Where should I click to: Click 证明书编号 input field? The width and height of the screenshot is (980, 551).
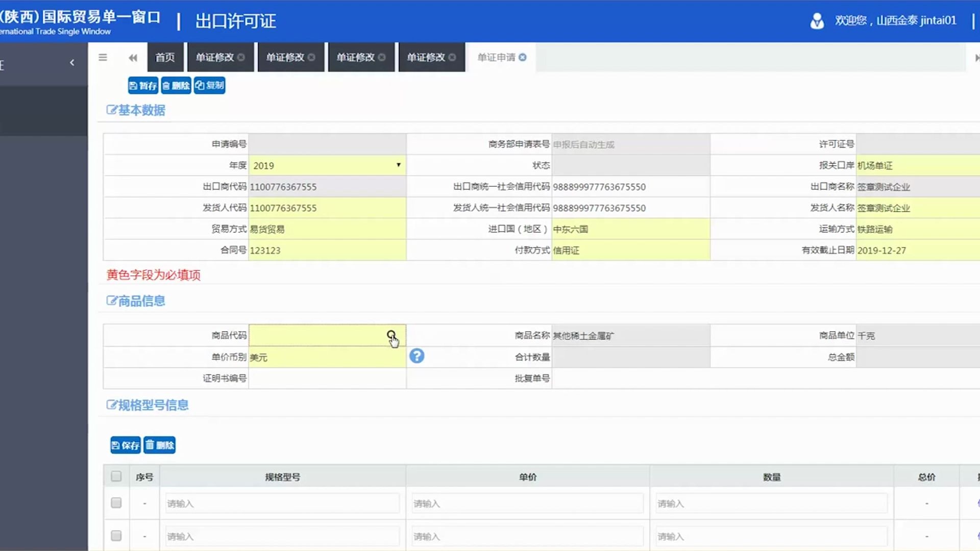[x=327, y=378]
